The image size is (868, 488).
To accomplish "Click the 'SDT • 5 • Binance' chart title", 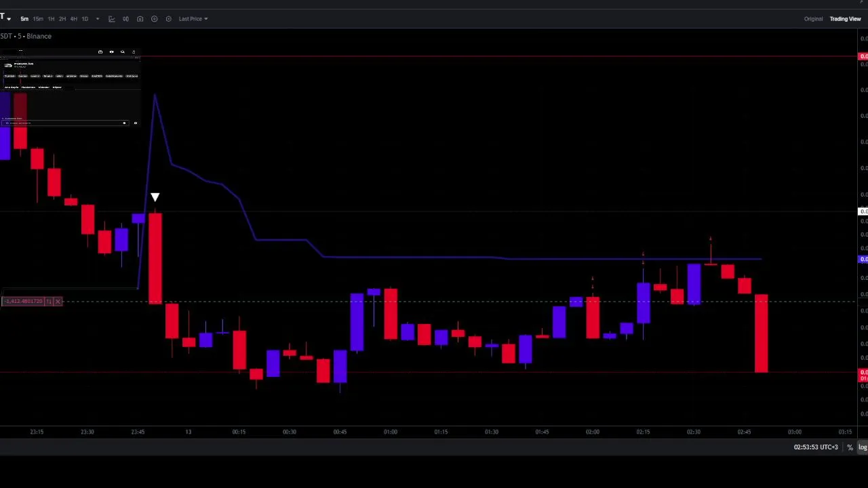I will (26, 36).
